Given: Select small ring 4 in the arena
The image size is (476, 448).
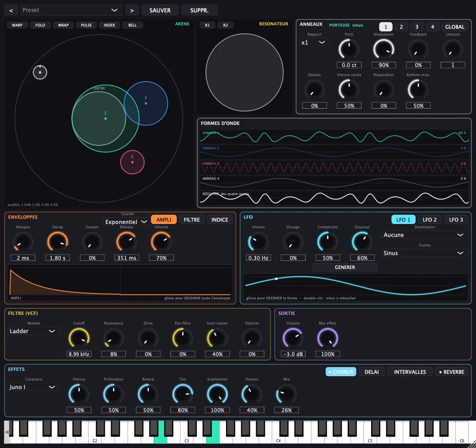Looking at the screenshot, I should point(40,72).
